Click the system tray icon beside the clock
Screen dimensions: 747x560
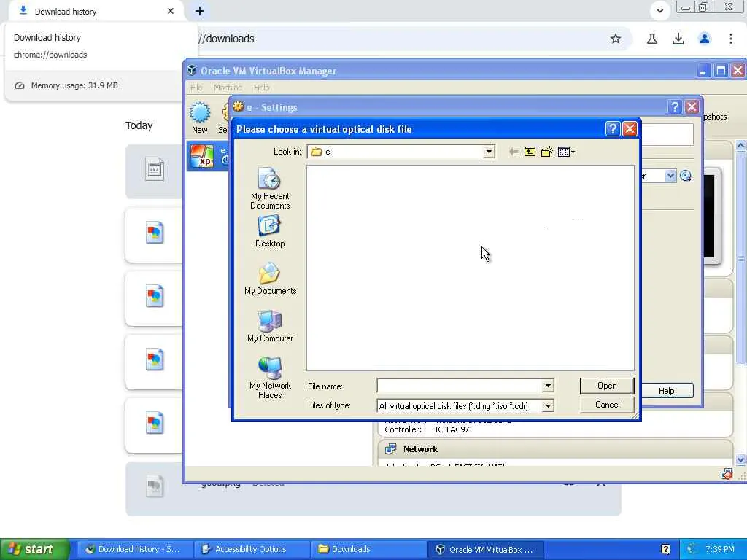tap(692, 549)
